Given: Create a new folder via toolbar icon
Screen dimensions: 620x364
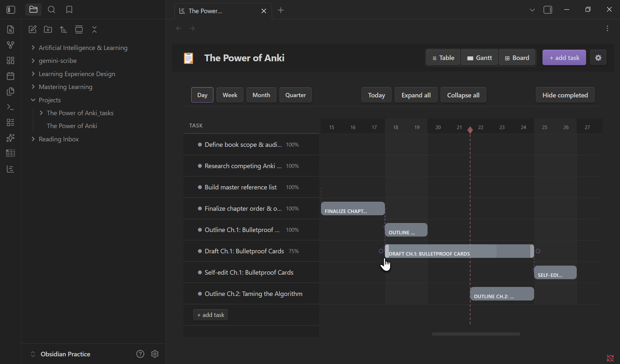Looking at the screenshot, I should [x=48, y=29].
